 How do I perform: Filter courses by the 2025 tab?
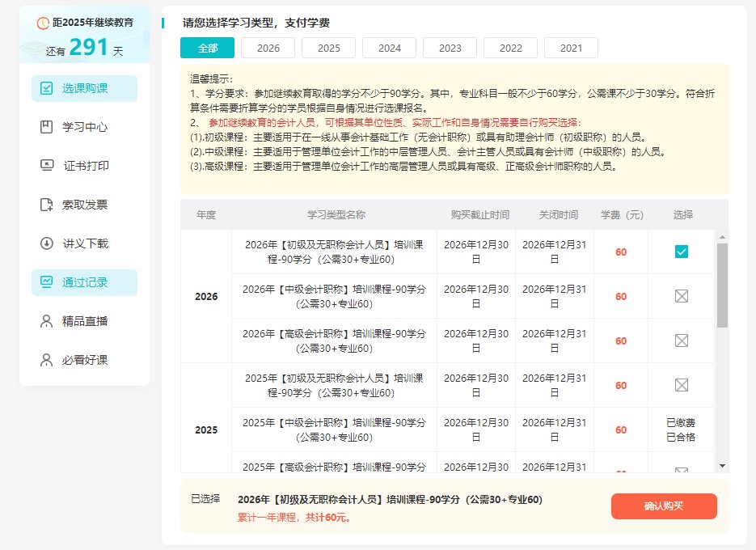(x=328, y=48)
